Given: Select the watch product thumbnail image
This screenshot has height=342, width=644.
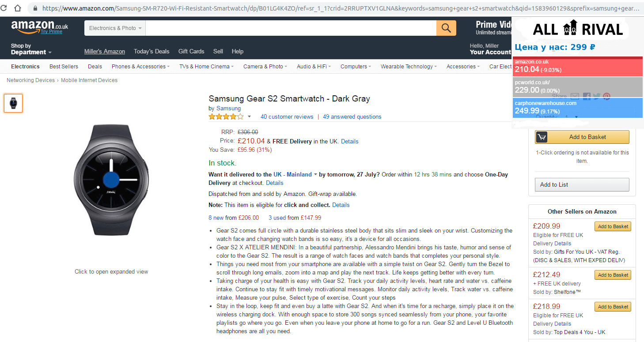Looking at the screenshot, I should (x=13, y=103).
